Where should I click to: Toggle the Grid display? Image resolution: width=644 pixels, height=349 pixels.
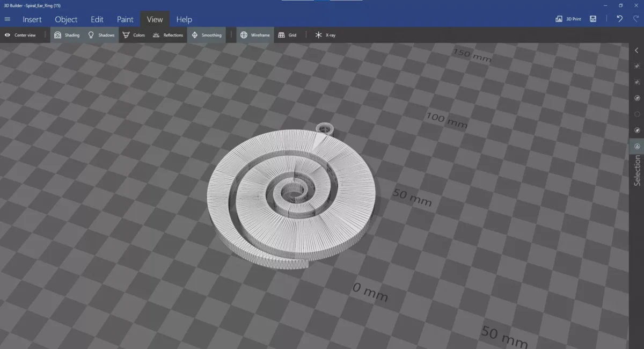(287, 35)
